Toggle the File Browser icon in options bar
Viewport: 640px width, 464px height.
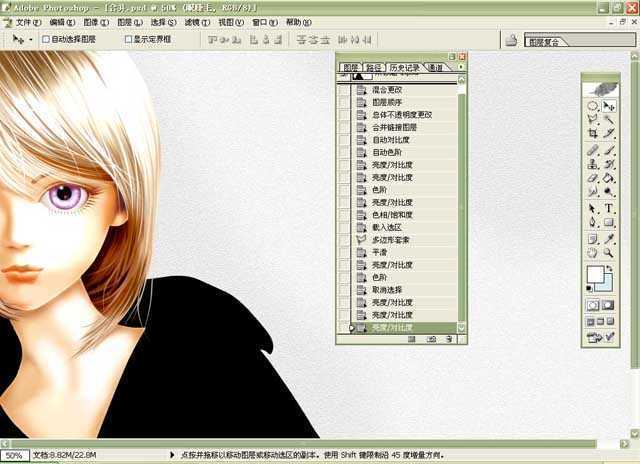point(511,40)
